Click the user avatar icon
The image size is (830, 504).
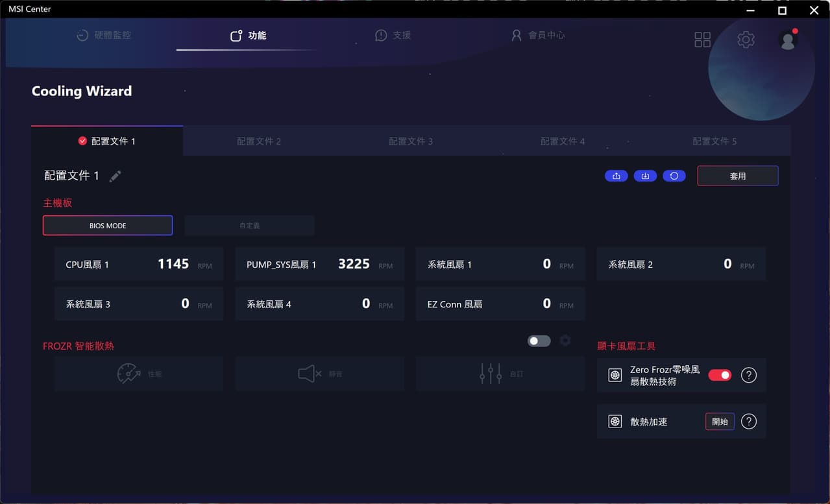point(788,40)
